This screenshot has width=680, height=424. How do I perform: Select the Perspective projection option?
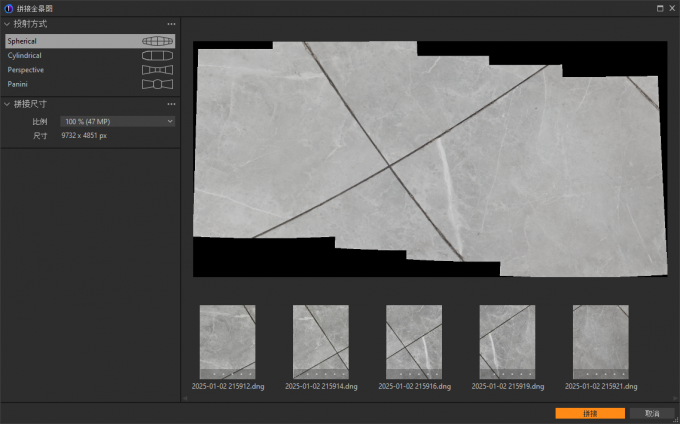pos(90,70)
